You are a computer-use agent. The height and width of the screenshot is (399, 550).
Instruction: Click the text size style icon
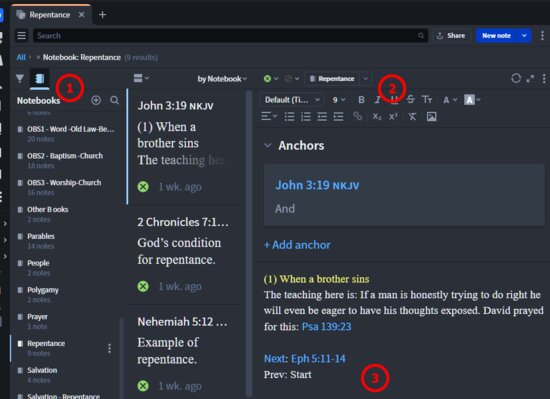tap(427, 100)
